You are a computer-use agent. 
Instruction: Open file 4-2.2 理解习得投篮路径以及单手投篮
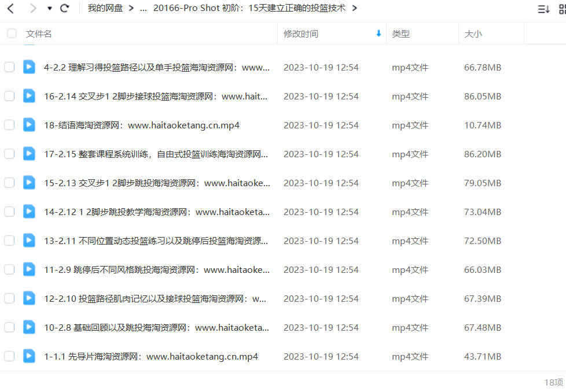[x=157, y=68]
